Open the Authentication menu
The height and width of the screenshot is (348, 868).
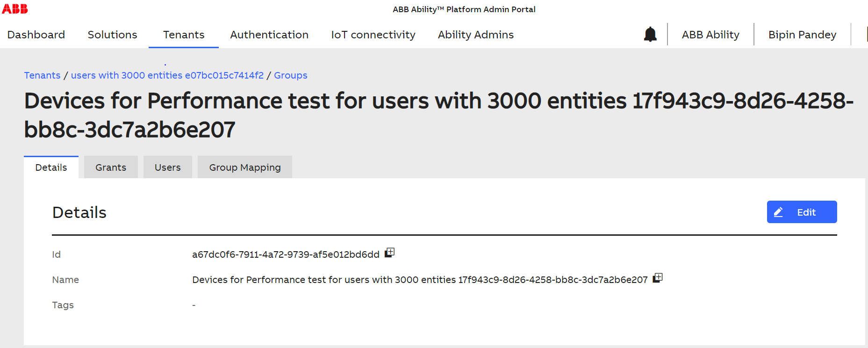269,35
